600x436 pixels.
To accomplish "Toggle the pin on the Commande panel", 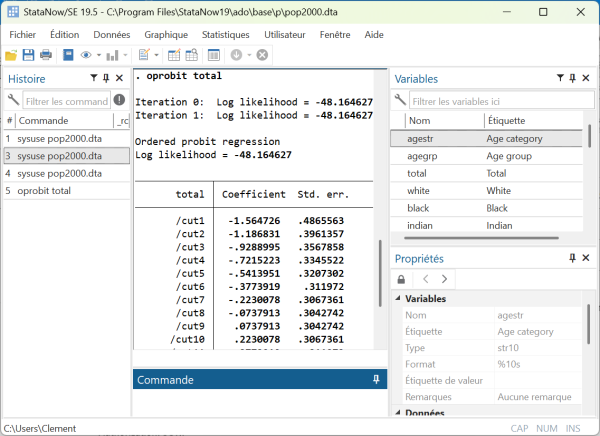I will [x=376, y=380].
